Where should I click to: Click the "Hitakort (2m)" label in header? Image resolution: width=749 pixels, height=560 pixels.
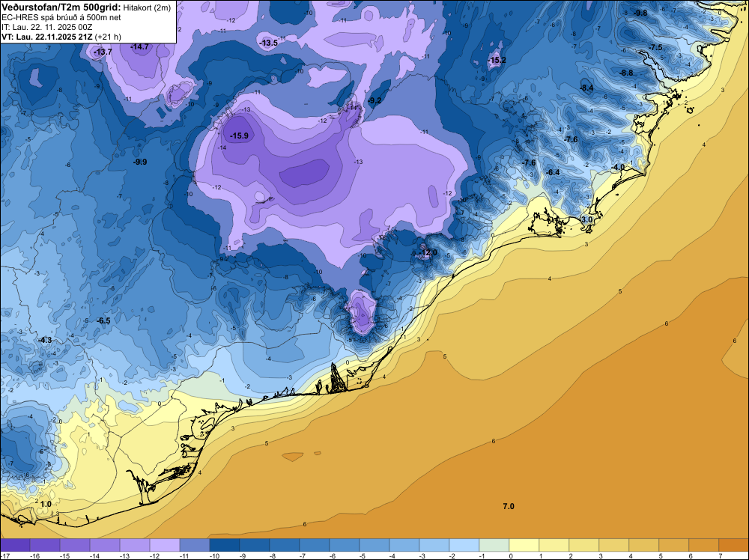click(x=147, y=7)
